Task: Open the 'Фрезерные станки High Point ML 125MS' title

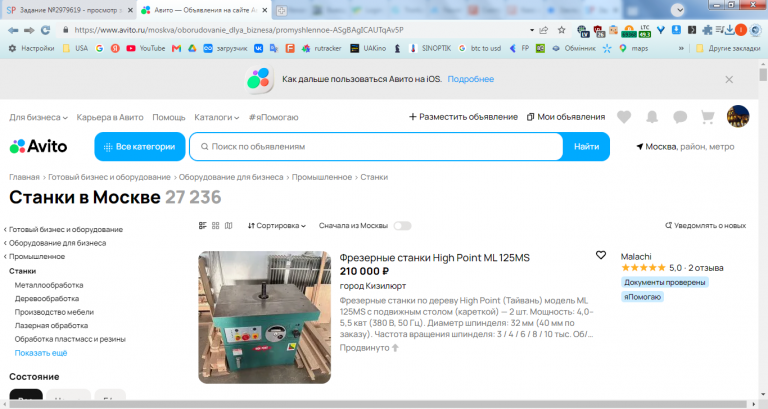Action: [x=434, y=258]
